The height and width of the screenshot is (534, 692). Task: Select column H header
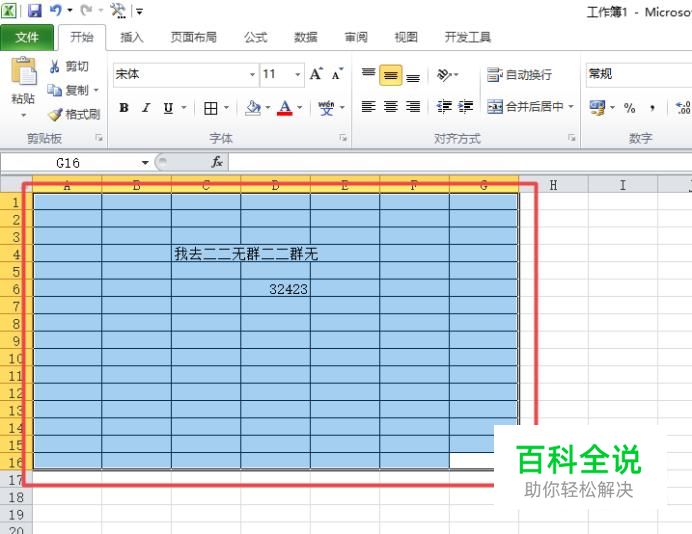(553, 185)
